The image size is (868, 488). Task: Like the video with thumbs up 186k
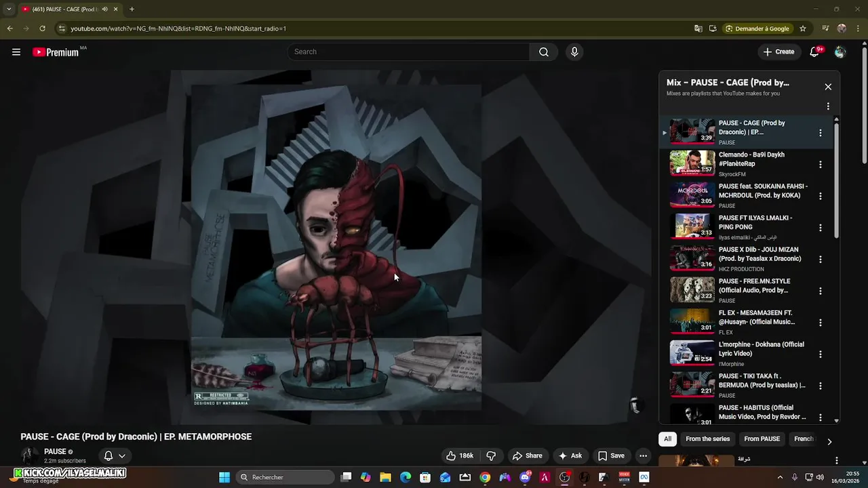coord(460,455)
